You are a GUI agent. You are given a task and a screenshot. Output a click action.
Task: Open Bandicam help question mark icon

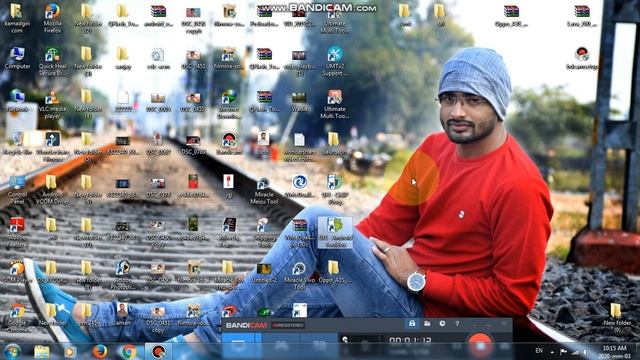pos(457,324)
